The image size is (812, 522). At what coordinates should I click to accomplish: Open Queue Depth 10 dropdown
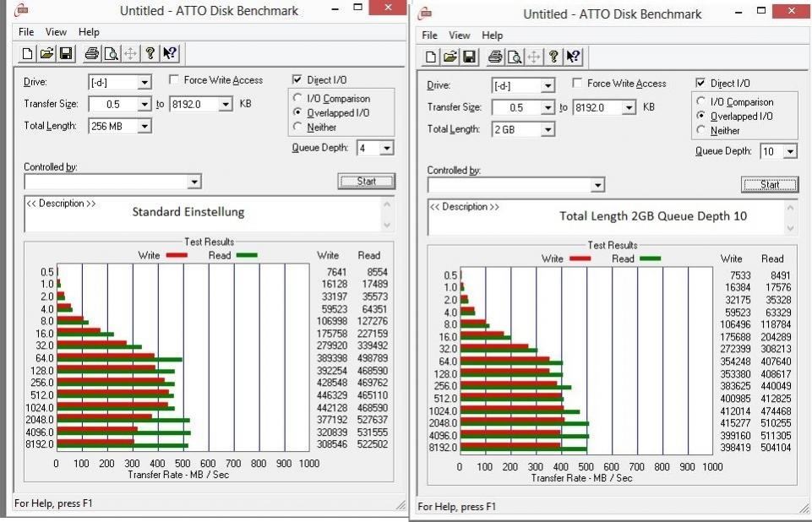(790, 152)
